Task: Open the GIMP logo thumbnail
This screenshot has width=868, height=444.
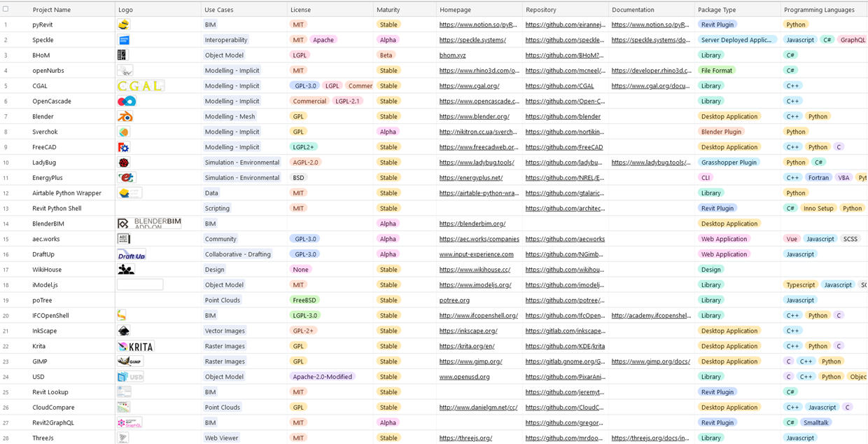Action: pos(130,361)
